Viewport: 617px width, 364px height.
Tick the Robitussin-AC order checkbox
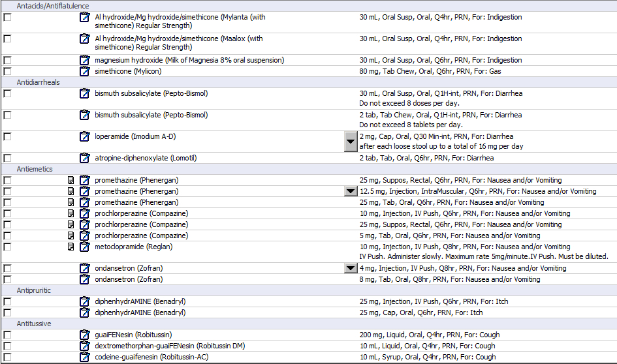coord(7,357)
